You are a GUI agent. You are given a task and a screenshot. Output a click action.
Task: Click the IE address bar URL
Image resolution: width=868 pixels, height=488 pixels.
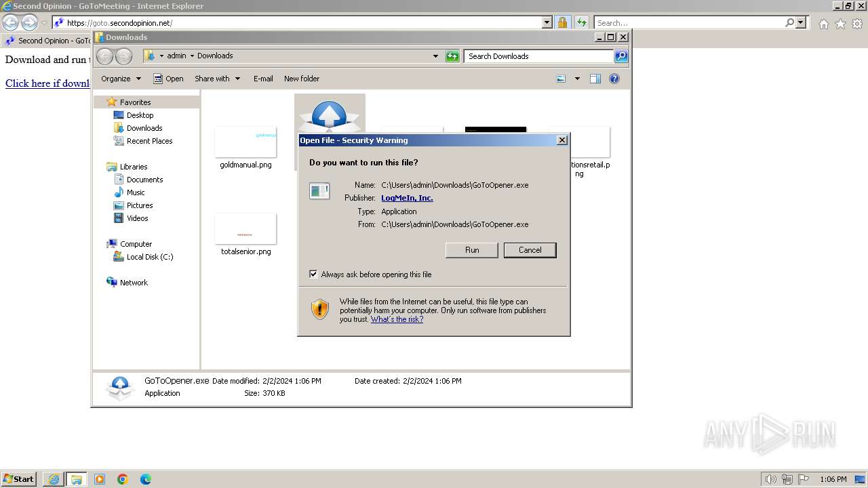click(x=119, y=23)
